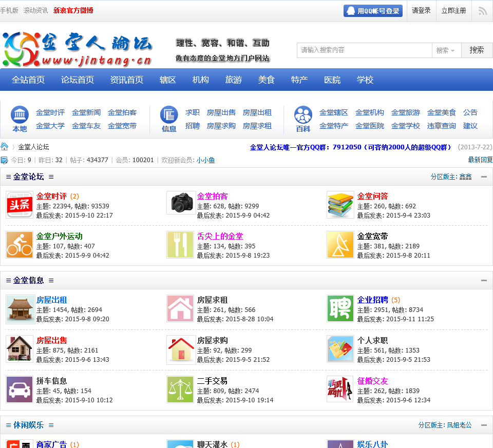Screen dimensions: 493x448
Task: Go to 论坛首页 in navigation bar
Action: point(78,80)
